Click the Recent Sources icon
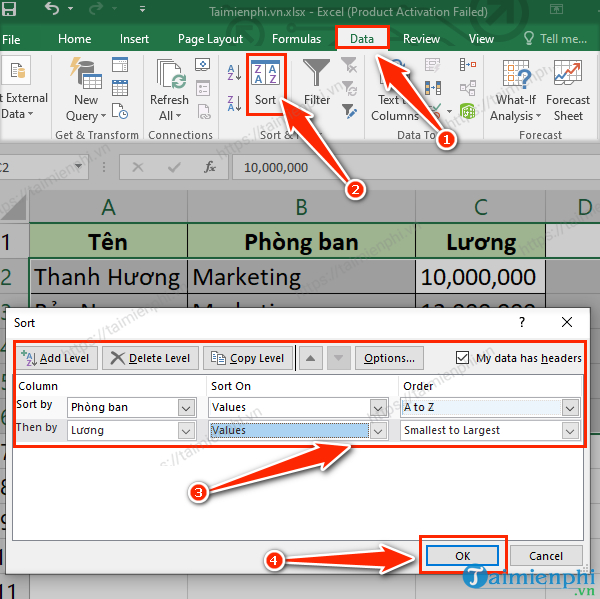 [x=120, y=111]
